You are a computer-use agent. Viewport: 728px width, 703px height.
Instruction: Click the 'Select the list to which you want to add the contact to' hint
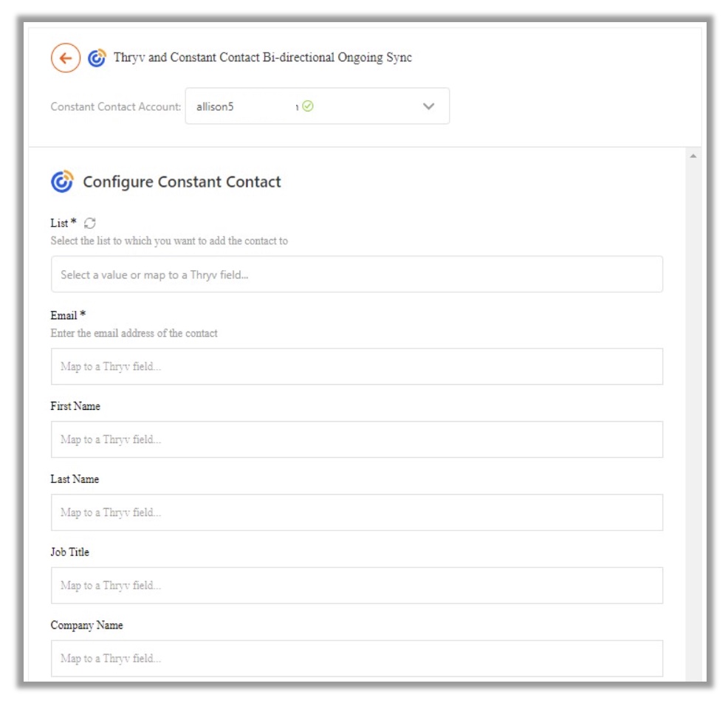point(169,241)
